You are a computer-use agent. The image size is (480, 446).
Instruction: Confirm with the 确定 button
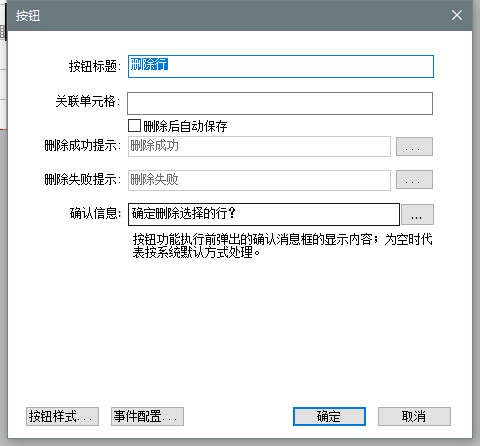329,416
